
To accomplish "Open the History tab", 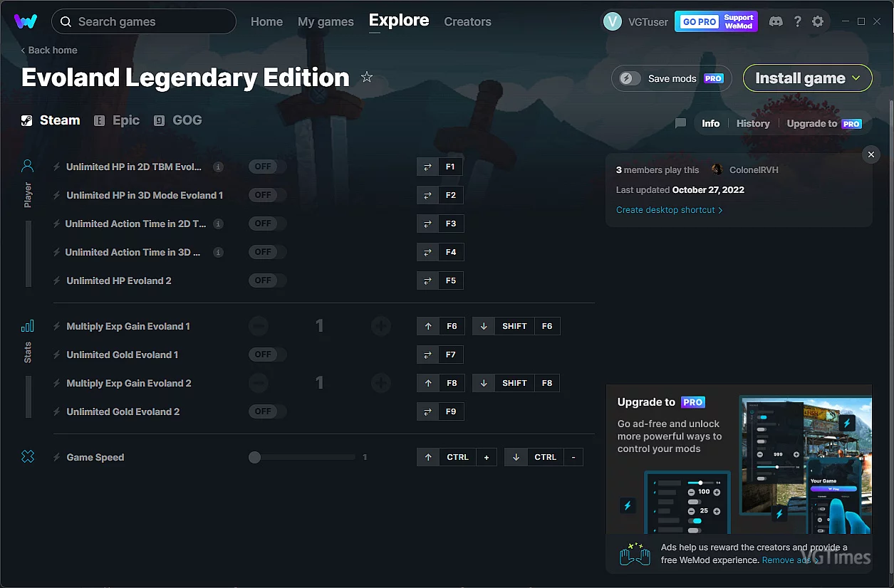I will 753,123.
